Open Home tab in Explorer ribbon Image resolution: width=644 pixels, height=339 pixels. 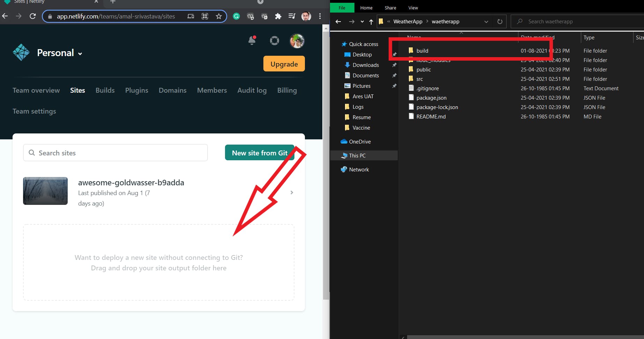pyautogui.click(x=366, y=8)
